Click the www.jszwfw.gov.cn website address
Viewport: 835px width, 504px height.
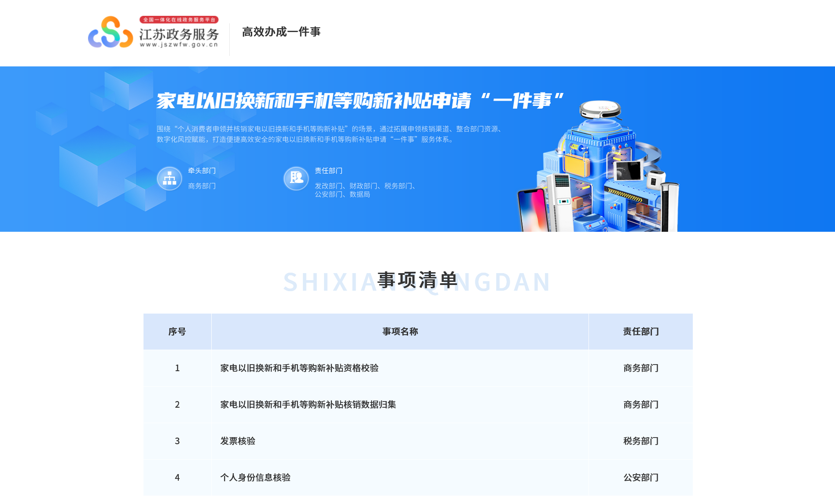point(179,44)
